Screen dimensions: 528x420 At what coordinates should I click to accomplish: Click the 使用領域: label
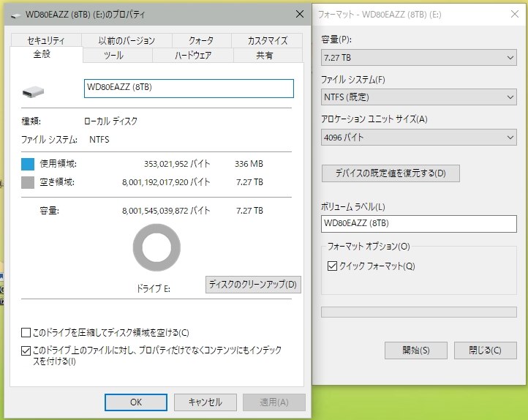pos(59,164)
